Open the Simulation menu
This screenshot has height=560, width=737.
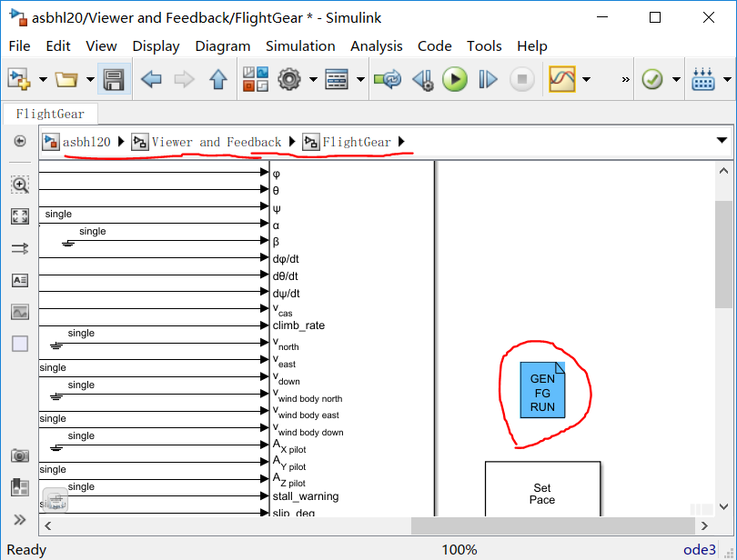(x=300, y=45)
